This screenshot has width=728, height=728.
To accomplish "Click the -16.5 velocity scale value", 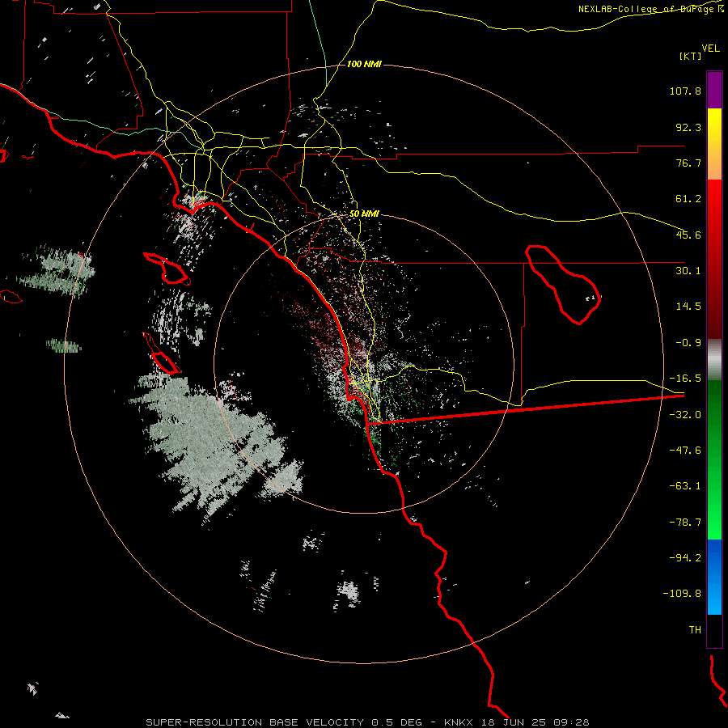I will pyautogui.click(x=685, y=379).
